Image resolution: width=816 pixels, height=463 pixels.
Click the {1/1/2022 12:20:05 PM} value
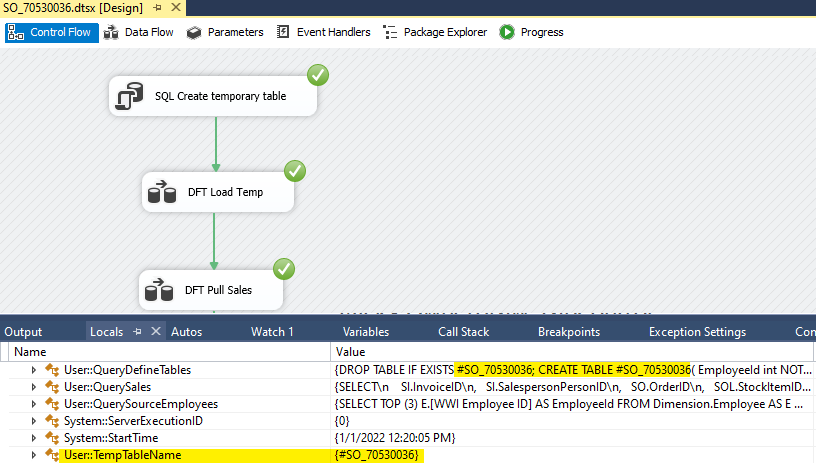[x=395, y=438]
